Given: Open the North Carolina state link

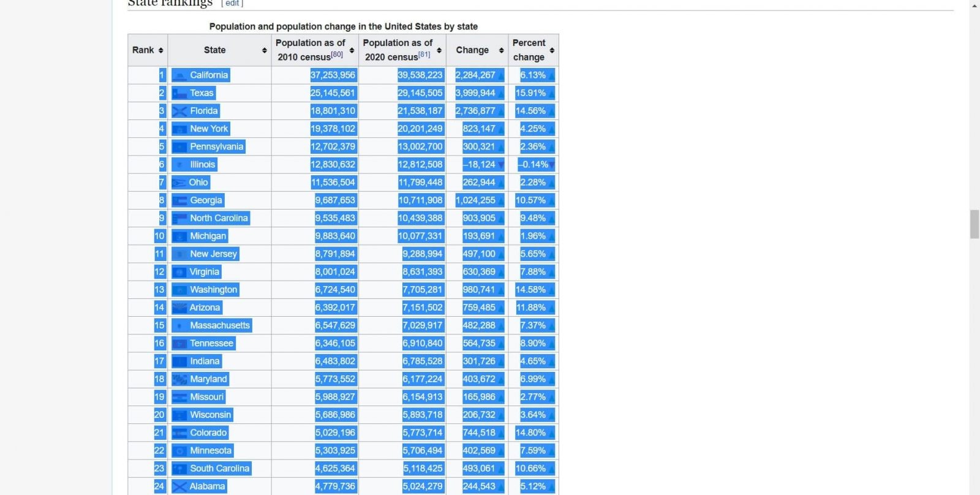Looking at the screenshot, I should click(219, 218).
